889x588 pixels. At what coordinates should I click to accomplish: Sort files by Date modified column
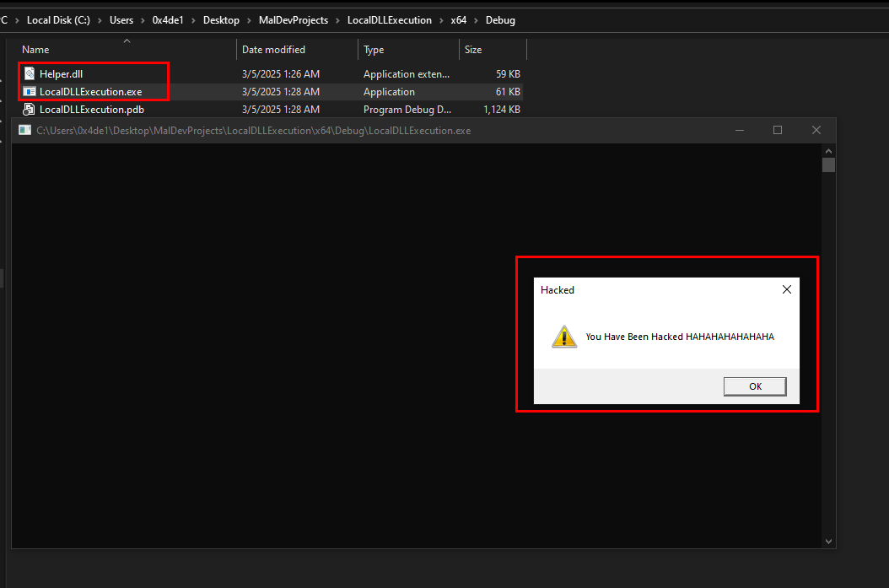point(273,50)
